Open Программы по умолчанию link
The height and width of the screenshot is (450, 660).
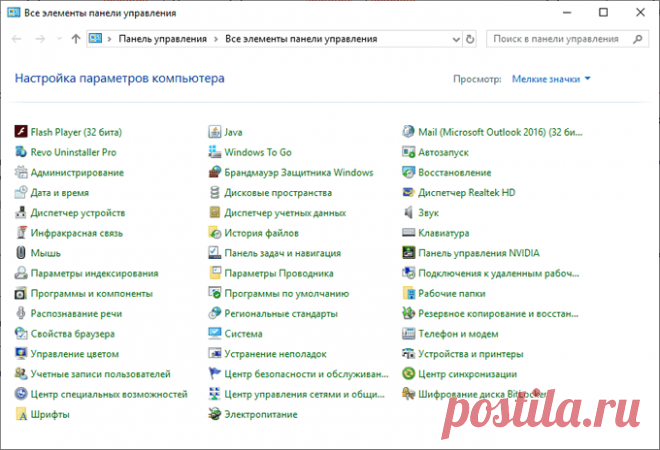[287, 293]
